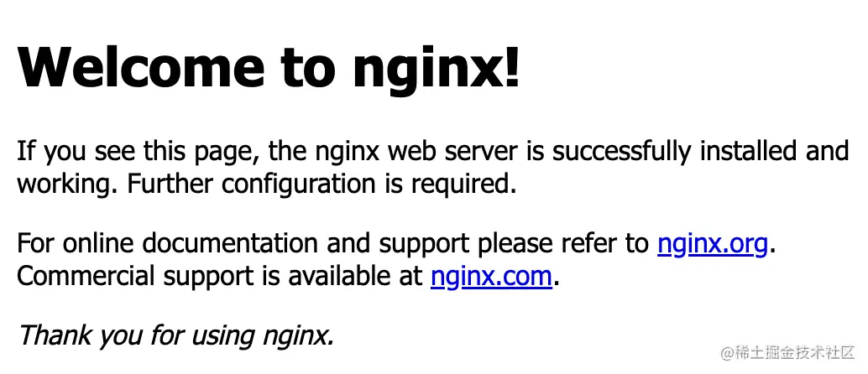Screen dimensions: 868x374
Task: Click the italic 'Thank you for using nginx.' text
Action: [176, 335]
